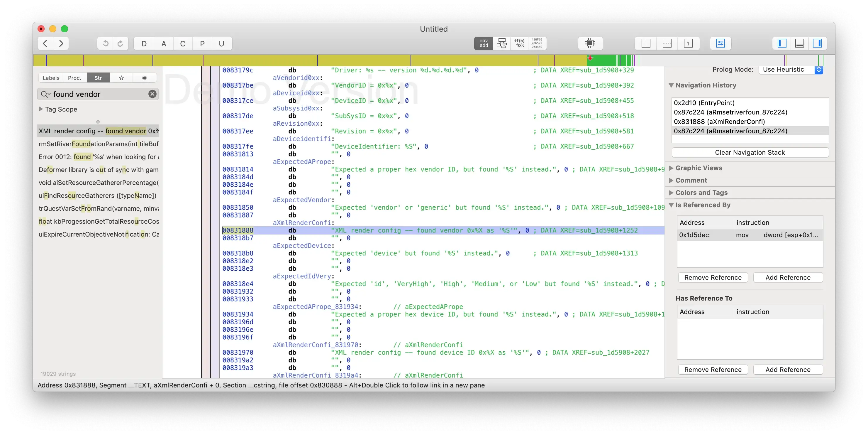Click the redo arrow button
The image size is (868, 435).
coord(120,43)
